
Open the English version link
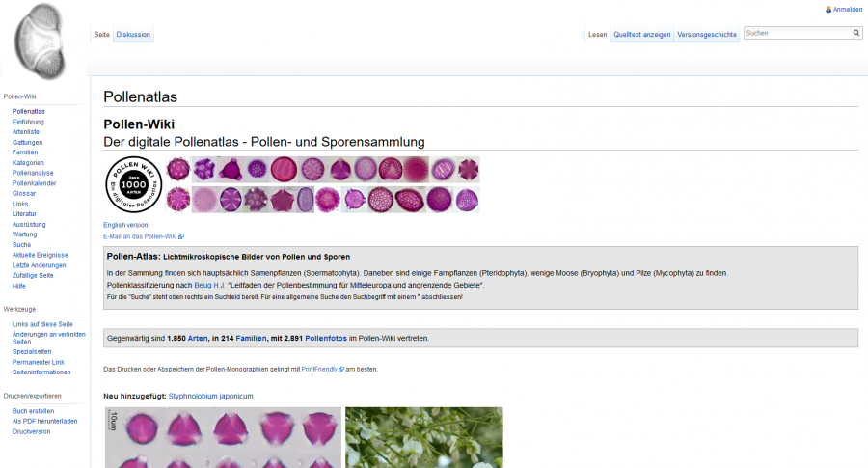point(125,225)
